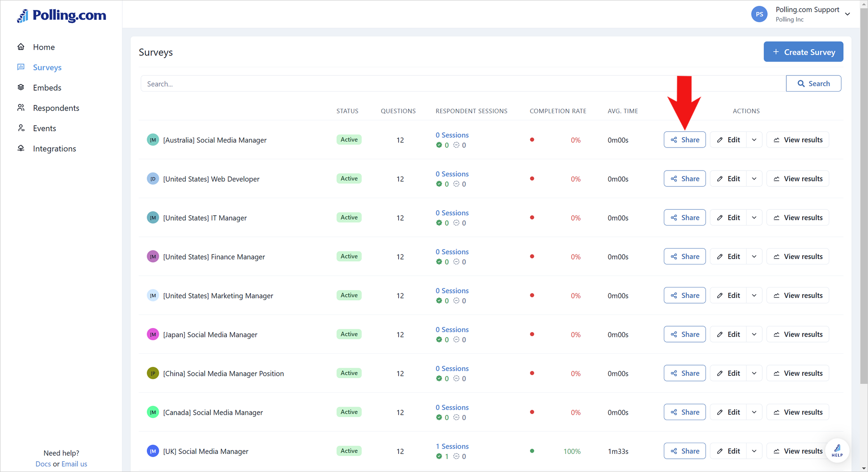
Task: Click the PS account avatar
Action: (x=759, y=14)
